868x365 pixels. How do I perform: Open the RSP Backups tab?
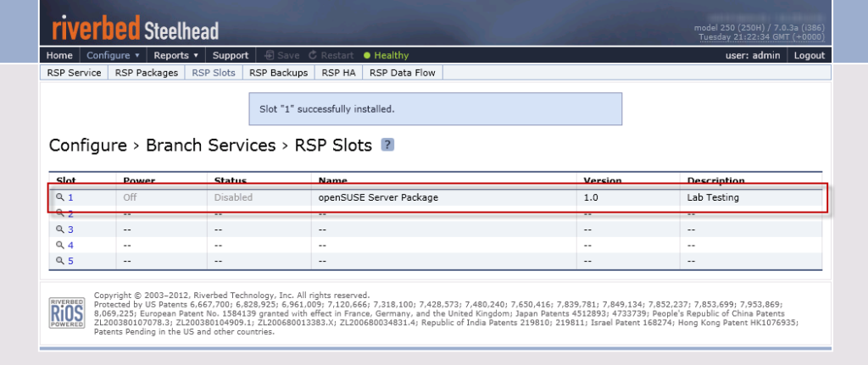pos(278,73)
